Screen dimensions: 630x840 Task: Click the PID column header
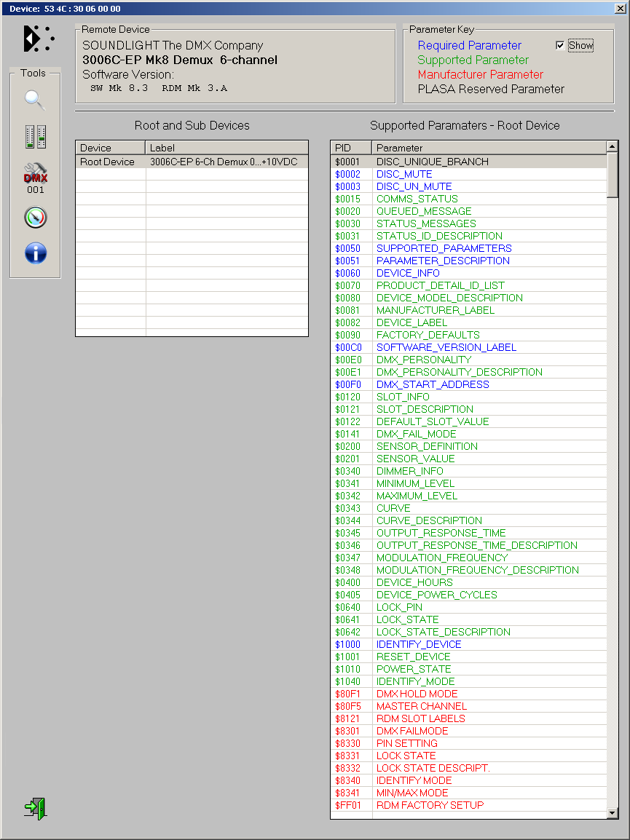click(x=350, y=148)
